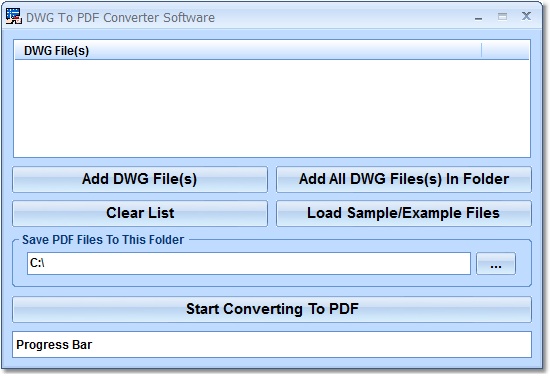
Task: Add all DWG files in a folder
Action: pyautogui.click(x=404, y=179)
